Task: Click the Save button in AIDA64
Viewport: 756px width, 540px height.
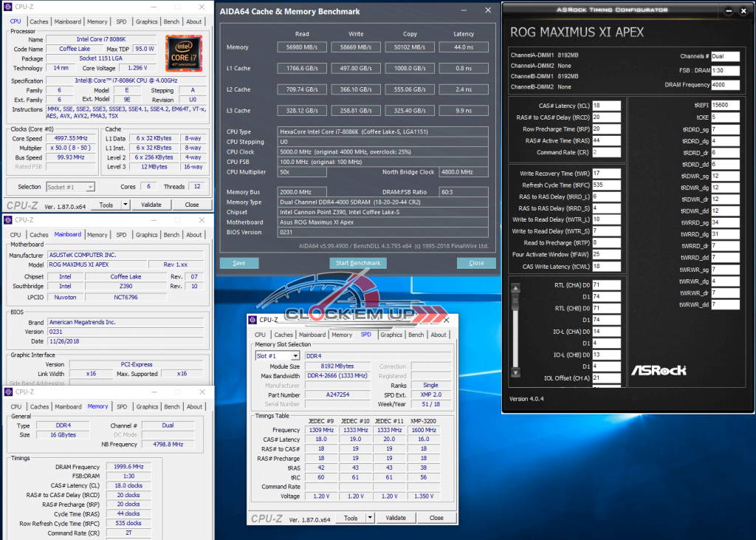Action: point(239,263)
